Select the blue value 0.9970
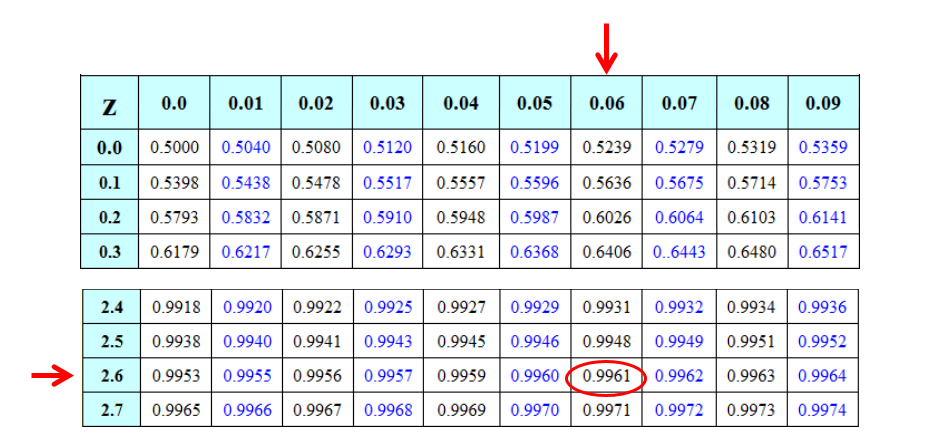926x442 pixels. click(x=535, y=410)
